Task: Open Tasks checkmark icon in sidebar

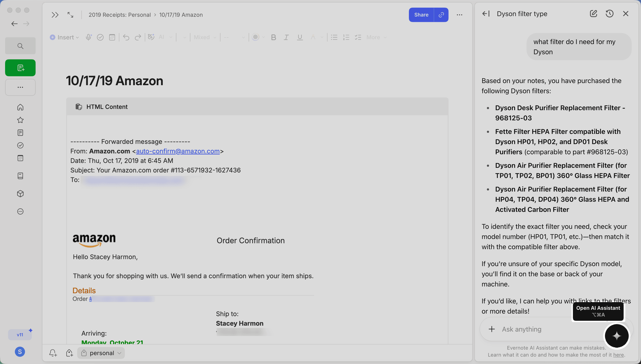Action: pos(20,145)
